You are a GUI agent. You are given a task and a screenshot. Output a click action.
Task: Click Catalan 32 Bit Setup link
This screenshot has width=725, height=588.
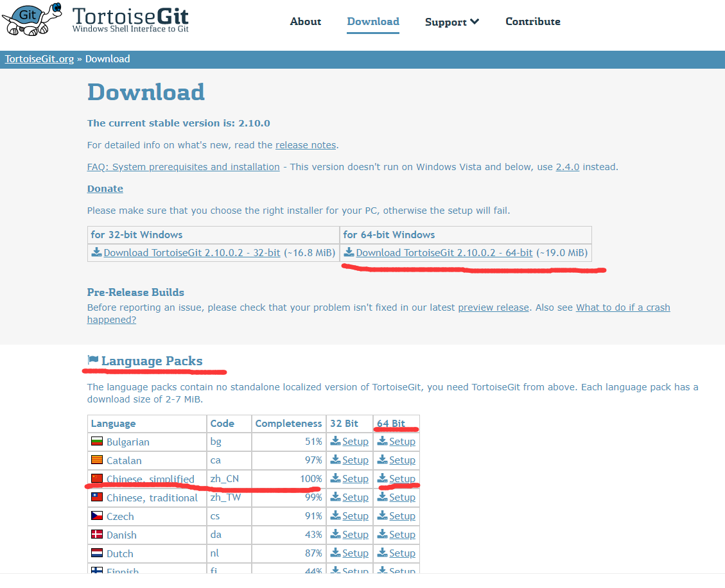point(356,460)
